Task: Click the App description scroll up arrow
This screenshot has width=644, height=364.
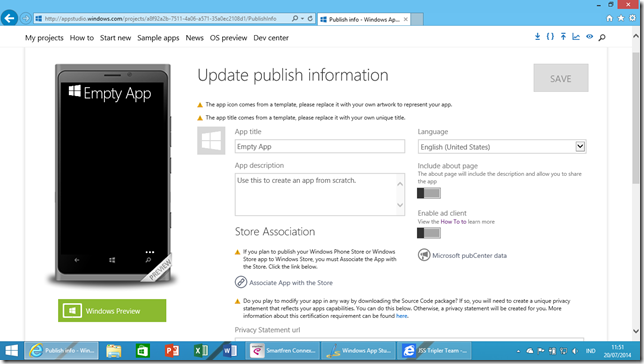Action: pyautogui.click(x=400, y=184)
